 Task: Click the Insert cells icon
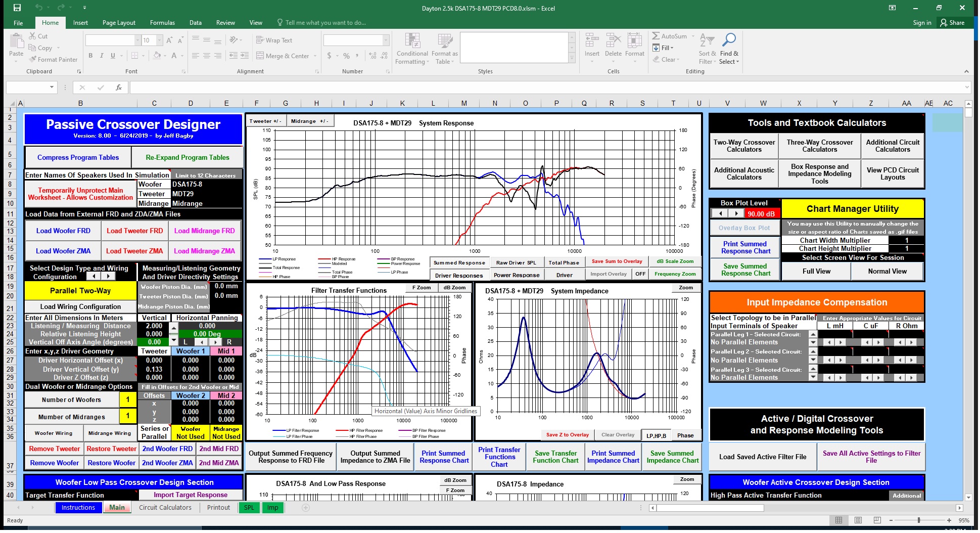click(x=591, y=40)
